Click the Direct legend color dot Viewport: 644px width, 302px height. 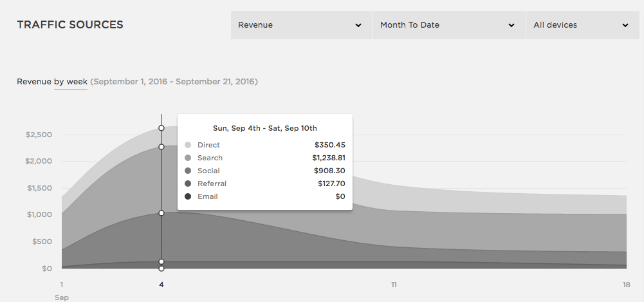tap(188, 145)
